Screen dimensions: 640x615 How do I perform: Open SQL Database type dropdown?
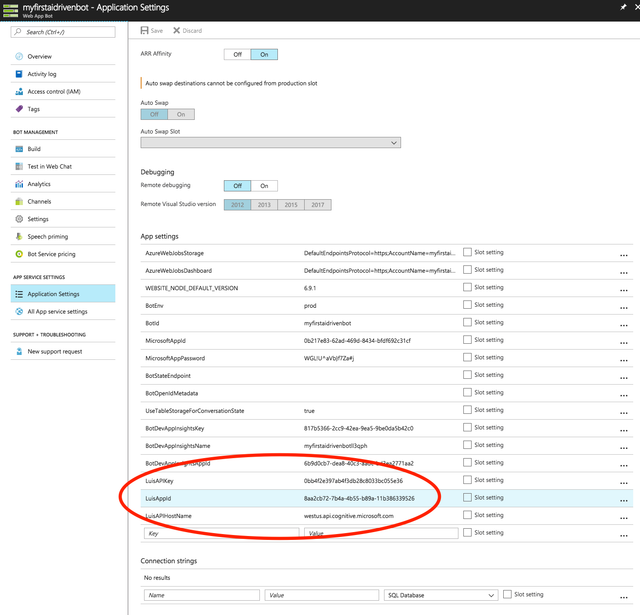[441, 595]
